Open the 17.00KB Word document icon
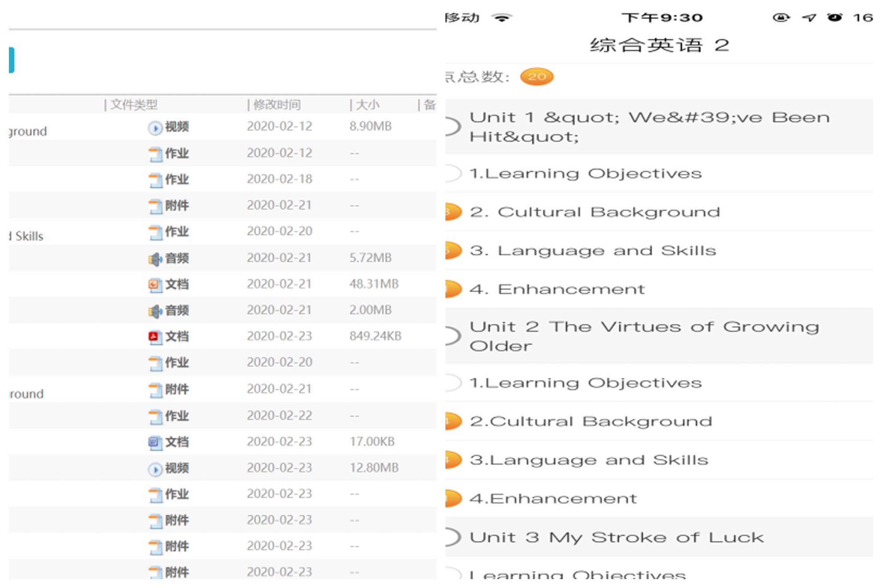The width and height of the screenshot is (882, 588). pyautogui.click(x=155, y=443)
